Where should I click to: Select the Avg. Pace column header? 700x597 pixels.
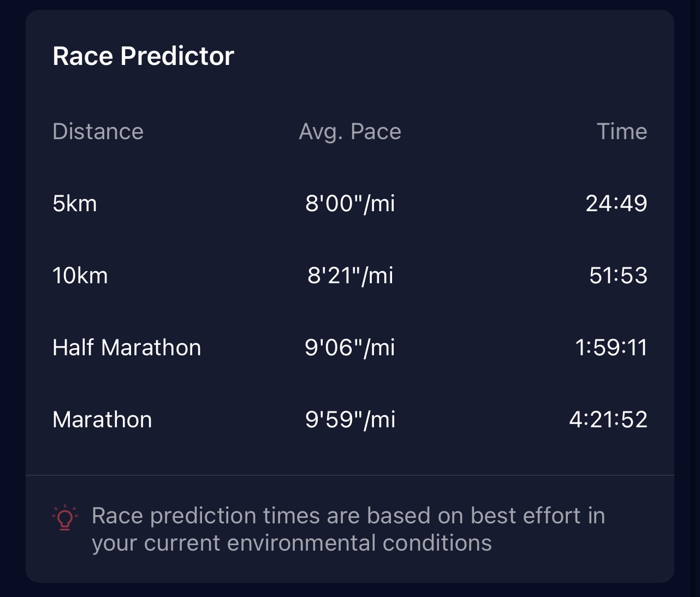point(350,132)
